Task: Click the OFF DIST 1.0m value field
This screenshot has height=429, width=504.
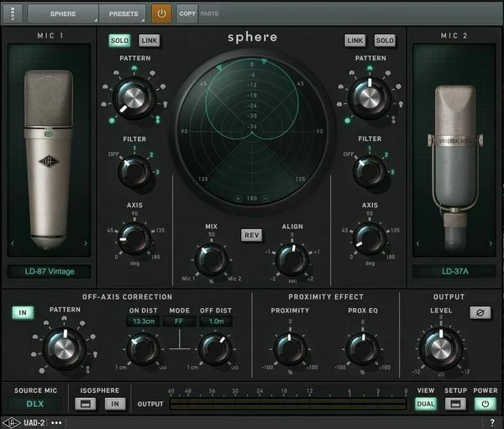Action: [216, 321]
